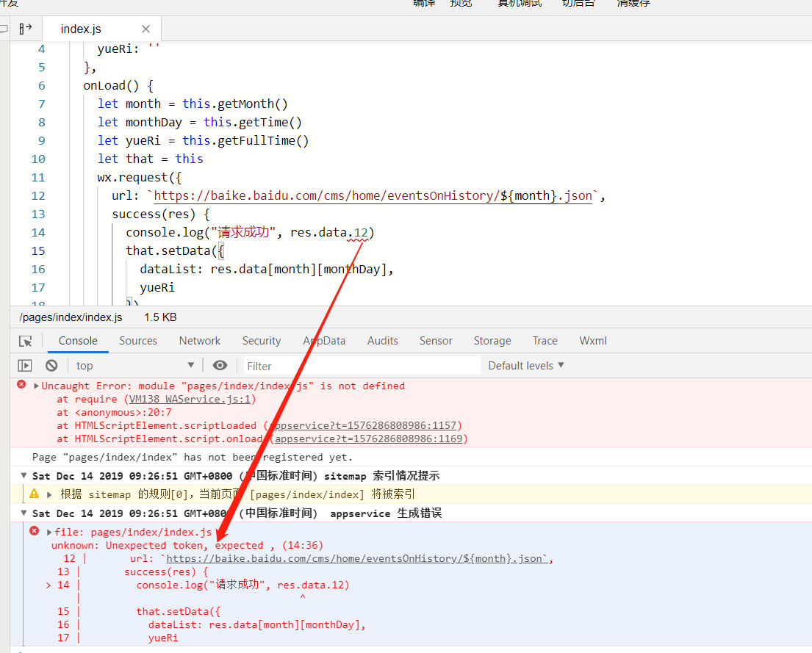812x653 pixels.
Task: Click the 1.5 KB file size label
Action: coord(160,317)
